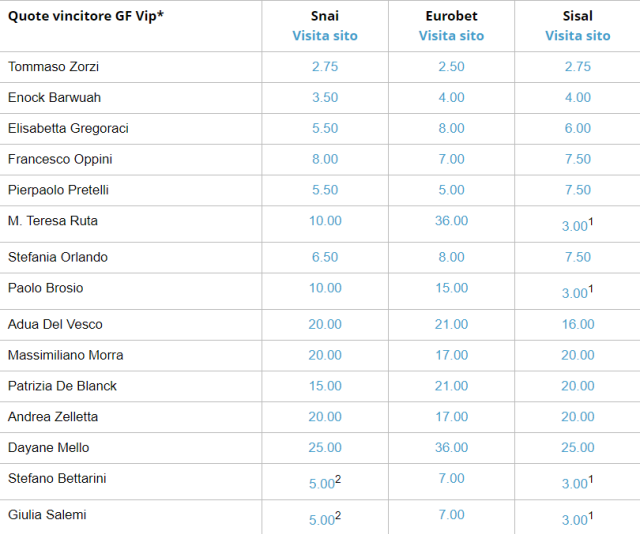The width and height of the screenshot is (640, 534).
Task: Click Stefano Bettarini Eurobet odds 7.00
Action: click(451, 480)
